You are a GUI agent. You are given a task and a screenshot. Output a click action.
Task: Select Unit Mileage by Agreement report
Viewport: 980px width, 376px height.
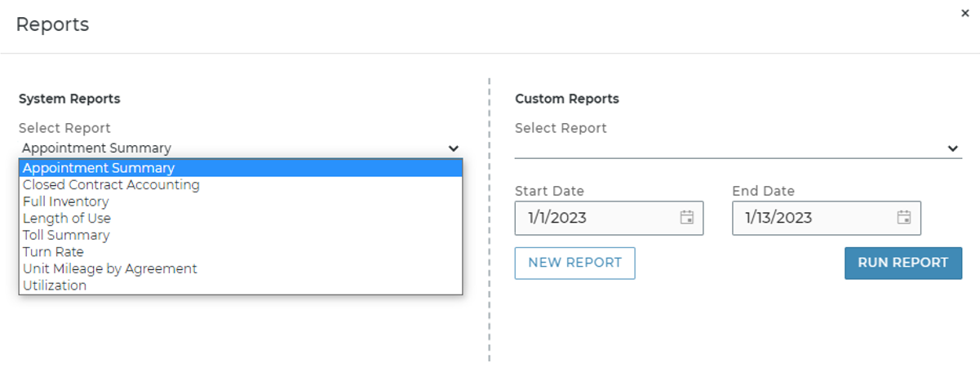(110, 268)
